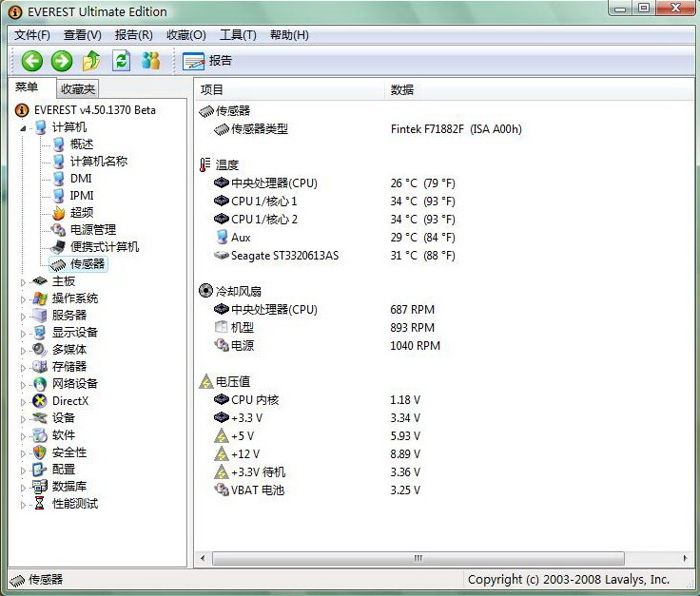Click the 数据 column header

point(402,90)
